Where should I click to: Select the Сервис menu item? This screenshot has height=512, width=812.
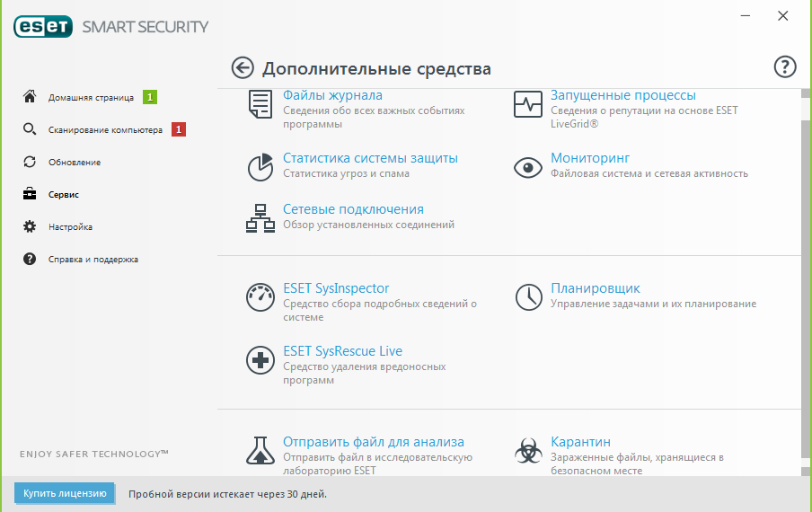(63, 195)
